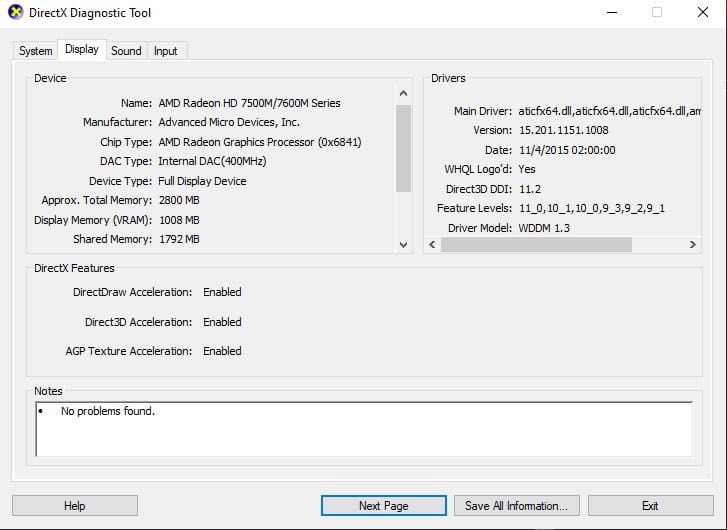Click the Drivers panel horizontal scrollbar thumb
The height and width of the screenshot is (530, 727).
click(536, 244)
